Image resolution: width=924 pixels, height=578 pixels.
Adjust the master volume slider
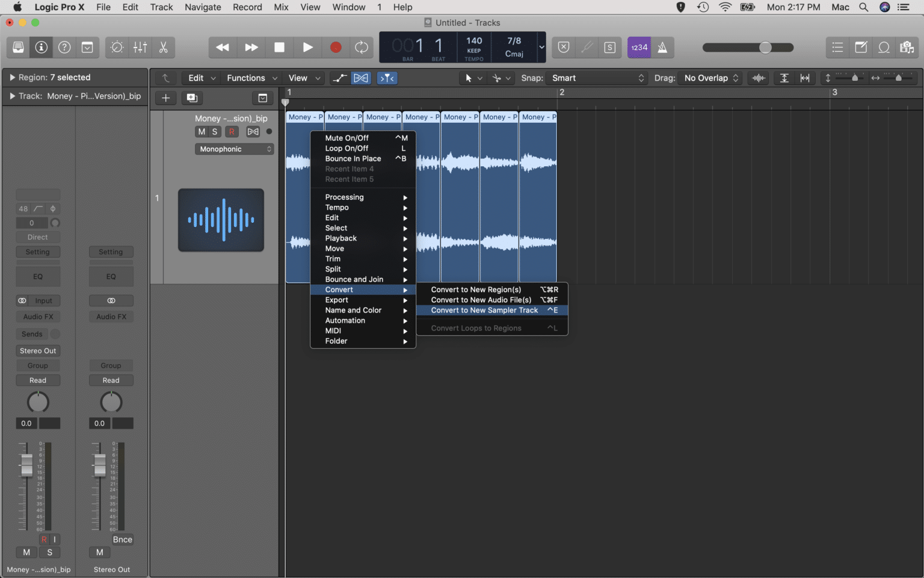click(764, 48)
